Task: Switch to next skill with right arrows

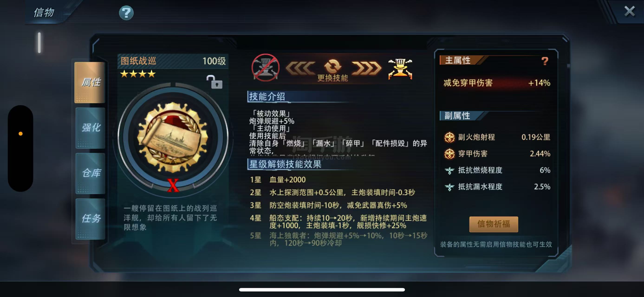Action: pos(366,68)
